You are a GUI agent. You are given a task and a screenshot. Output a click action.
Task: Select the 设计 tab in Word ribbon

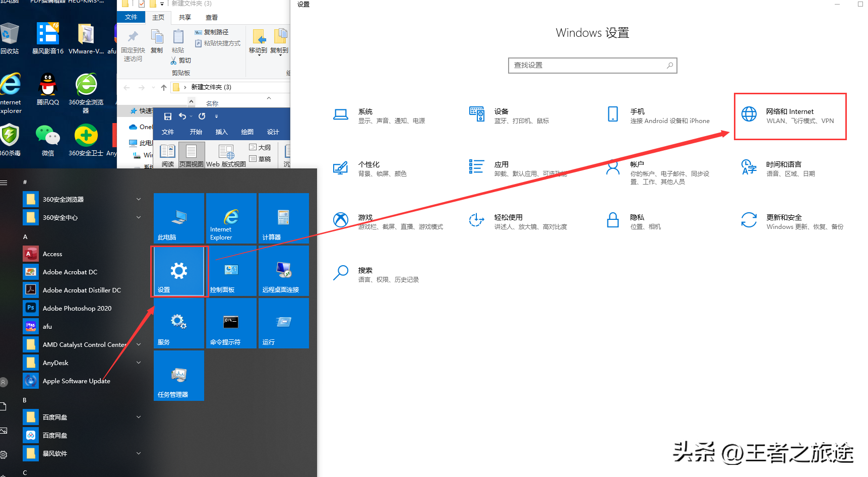[x=273, y=132]
